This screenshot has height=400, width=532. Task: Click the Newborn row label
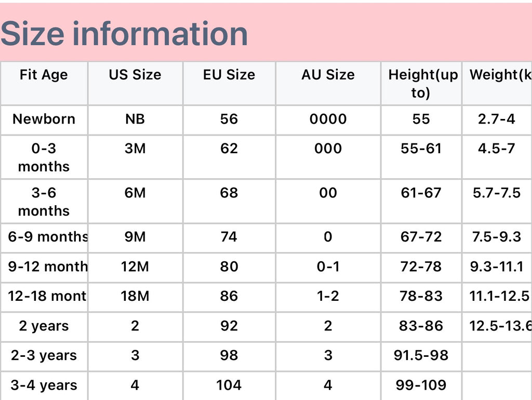point(44,119)
